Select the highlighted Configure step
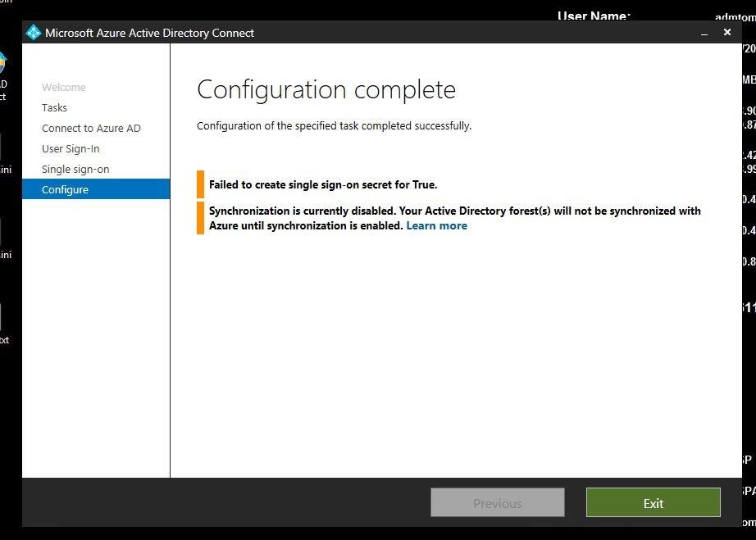The width and height of the screenshot is (756, 540). (96, 189)
